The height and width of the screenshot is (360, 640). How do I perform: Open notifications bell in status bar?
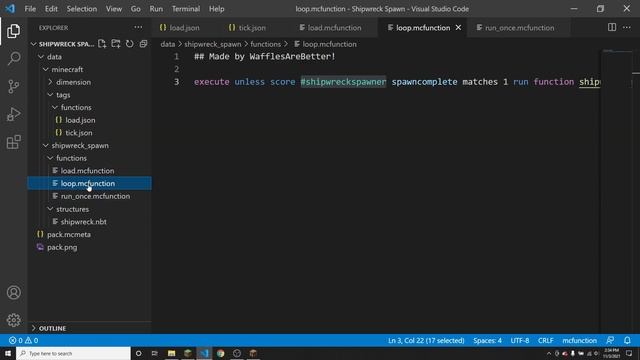click(627, 340)
